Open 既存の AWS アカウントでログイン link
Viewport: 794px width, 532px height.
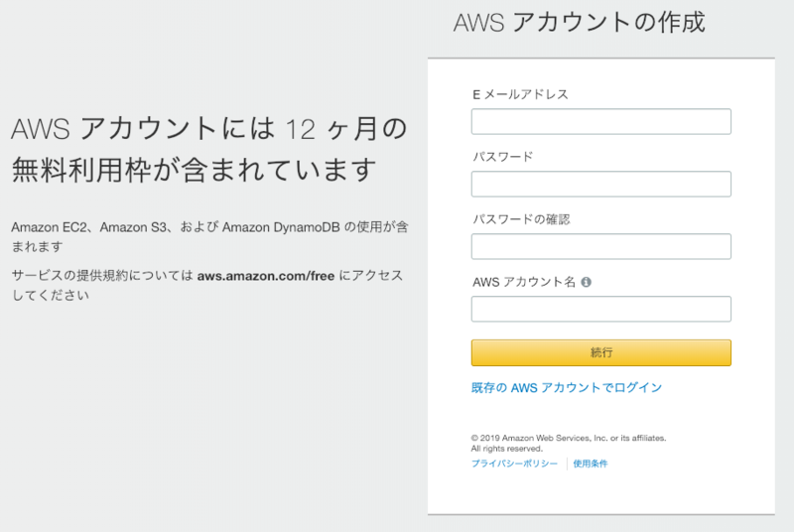566,387
